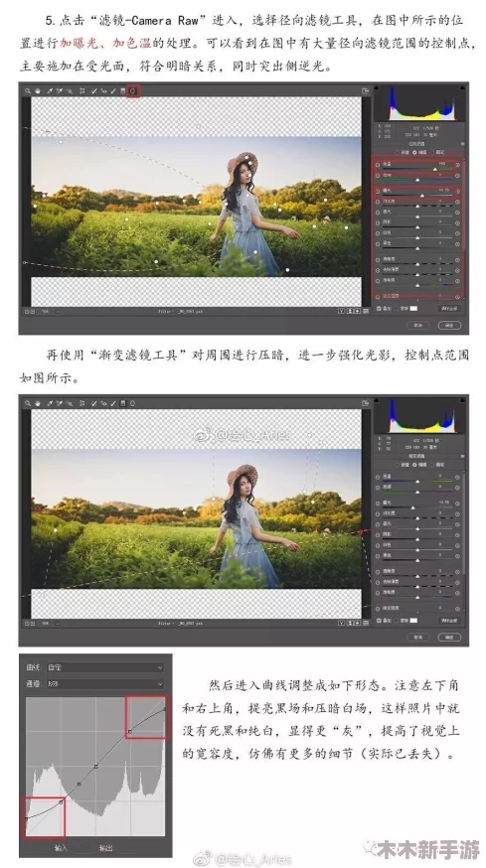
Task: Select 新建 radio in Radial Filter panel
Action: [x=398, y=152]
